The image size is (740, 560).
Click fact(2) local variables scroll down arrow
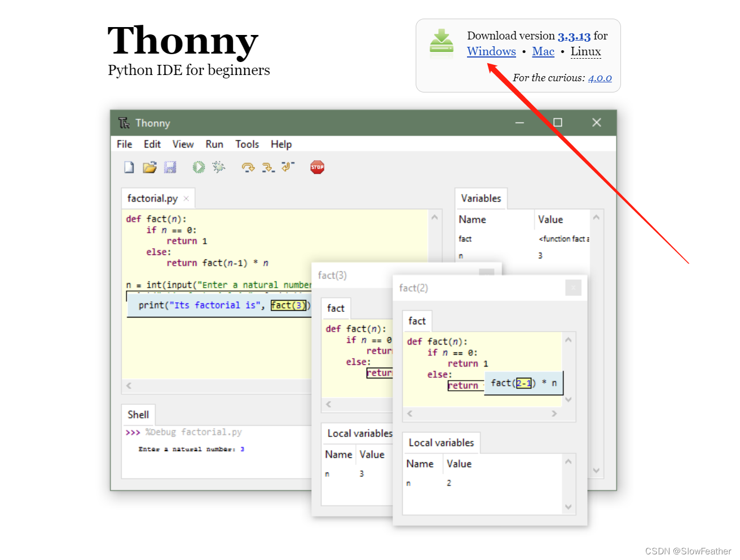coord(569,507)
